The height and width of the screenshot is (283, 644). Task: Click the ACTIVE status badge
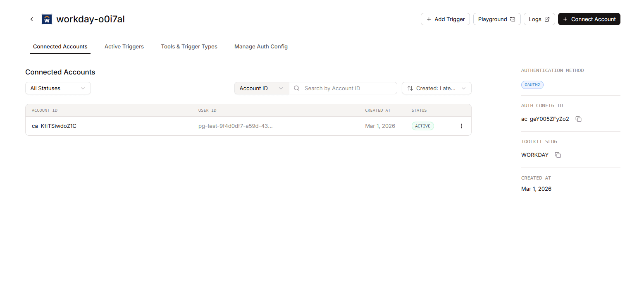[422, 126]
